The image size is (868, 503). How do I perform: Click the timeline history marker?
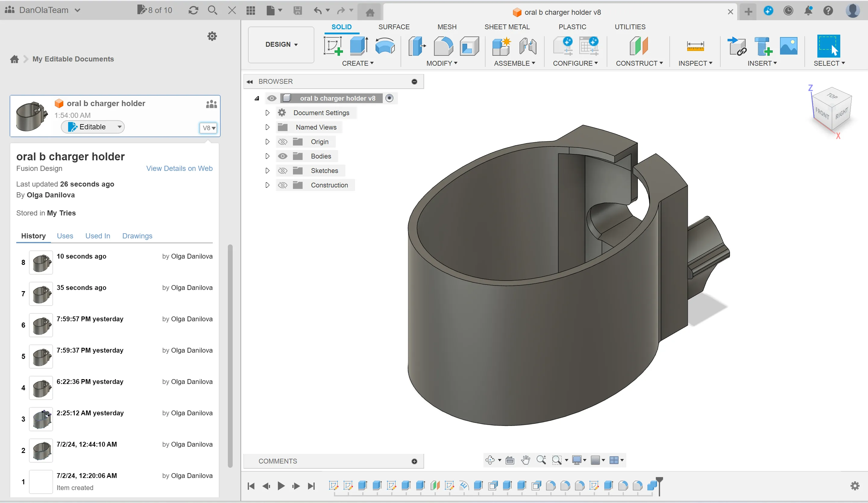659,486
